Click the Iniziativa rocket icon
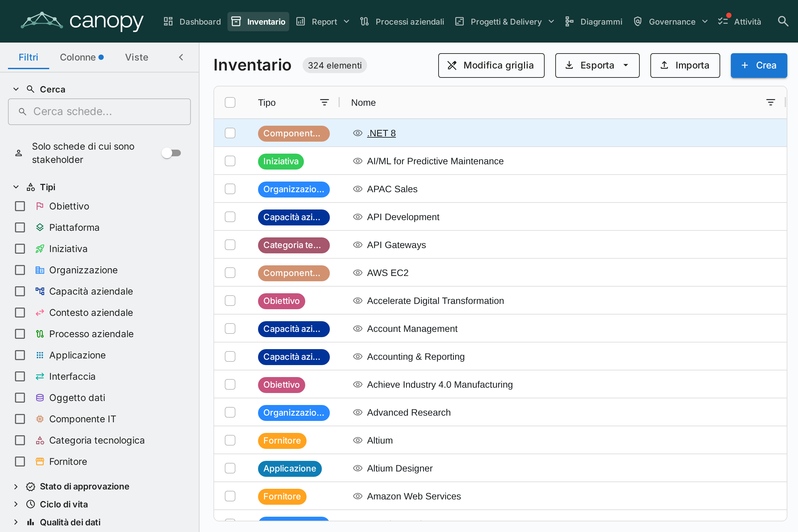Screen dimensions: 798x532 40,249
